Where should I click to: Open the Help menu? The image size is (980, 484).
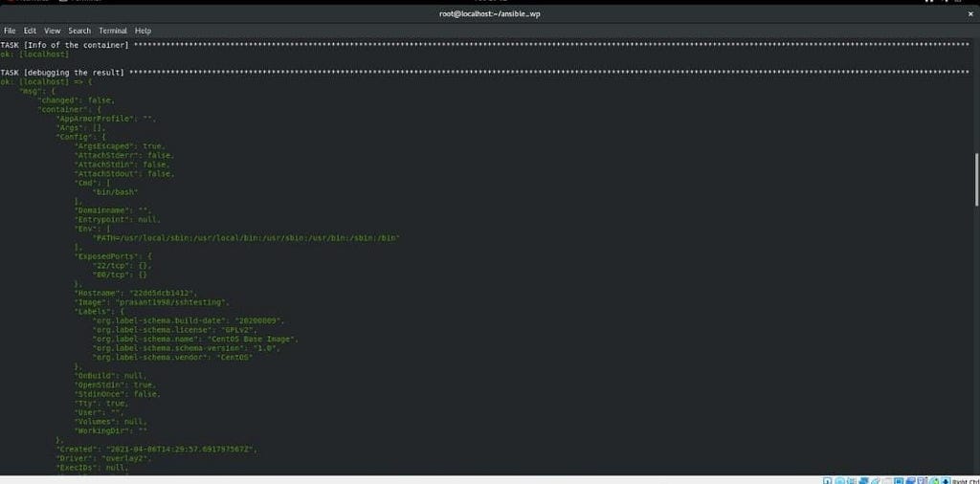click(144, 31)
